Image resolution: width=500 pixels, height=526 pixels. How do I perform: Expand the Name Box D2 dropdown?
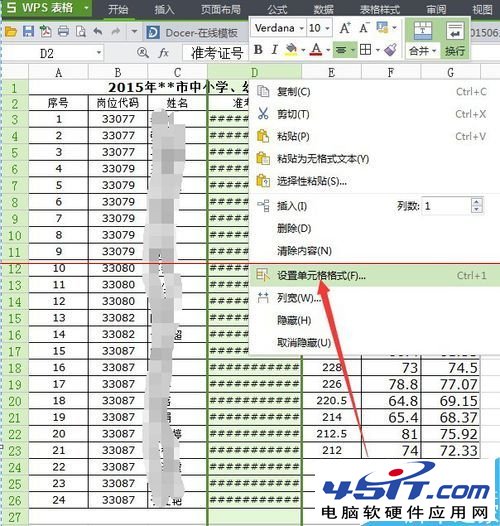click(99, 53)
